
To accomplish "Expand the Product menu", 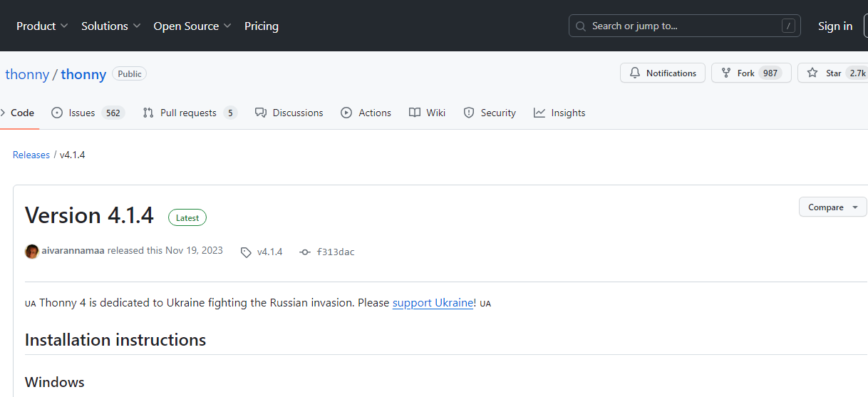I will pyautogui.click(x=42, y=26).
